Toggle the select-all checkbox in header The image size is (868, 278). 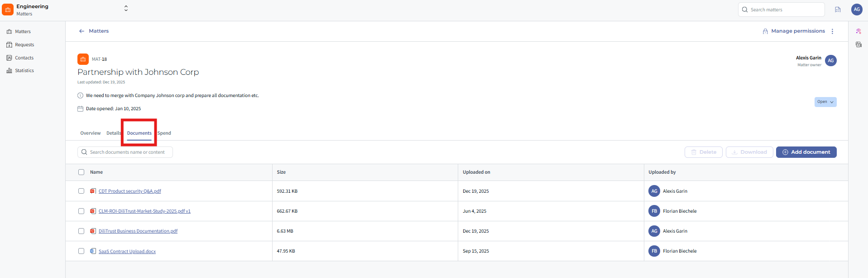(81, 172)
